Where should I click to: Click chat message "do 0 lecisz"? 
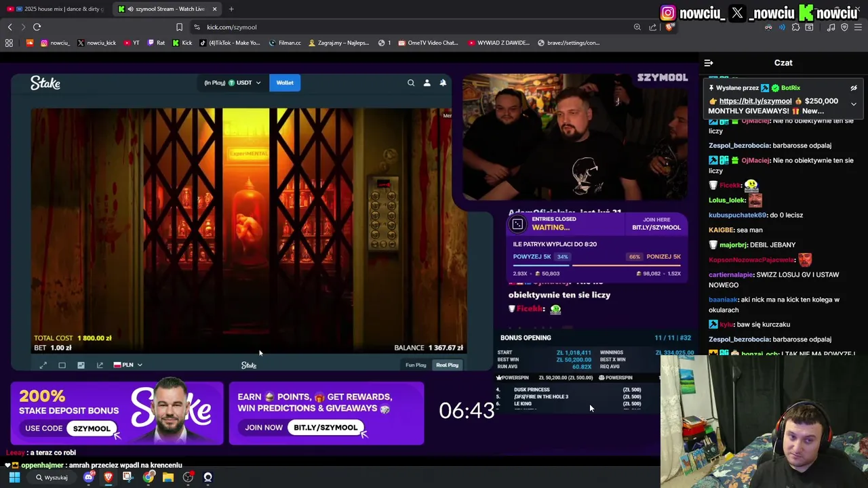pos(786,215)
